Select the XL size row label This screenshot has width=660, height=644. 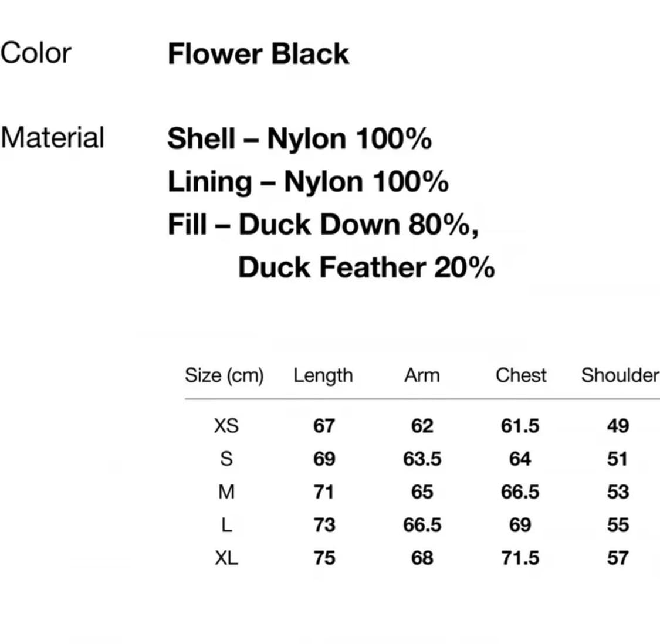point(226,558)
